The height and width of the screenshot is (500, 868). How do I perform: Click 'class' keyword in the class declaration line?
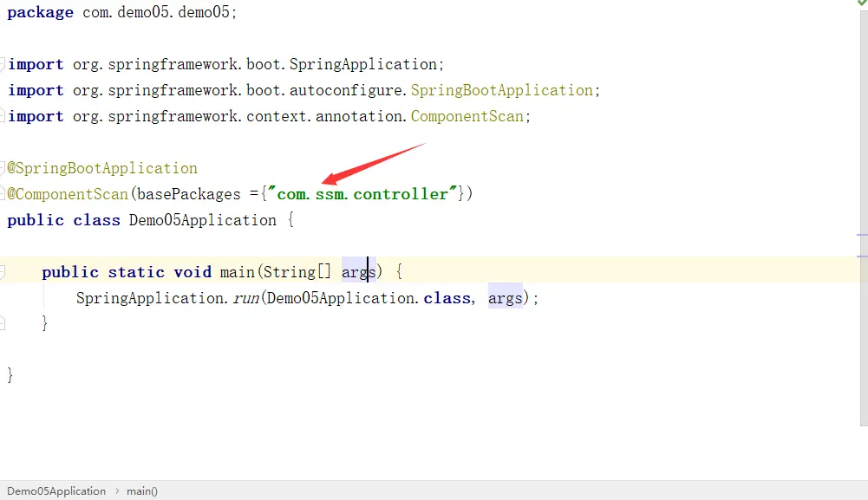(x=96, y=220)
